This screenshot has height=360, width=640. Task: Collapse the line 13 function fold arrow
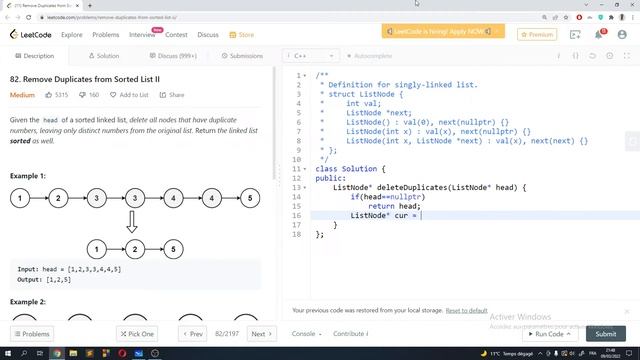coord(305,188)
